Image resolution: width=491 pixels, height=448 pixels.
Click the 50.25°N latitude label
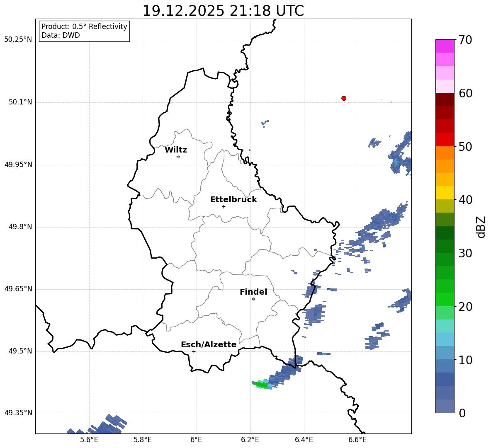point(18,40)
